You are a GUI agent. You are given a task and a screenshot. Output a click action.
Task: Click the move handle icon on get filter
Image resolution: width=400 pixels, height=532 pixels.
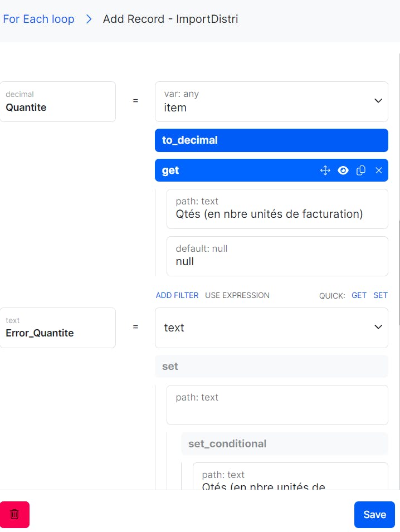[x=325, y=170]
